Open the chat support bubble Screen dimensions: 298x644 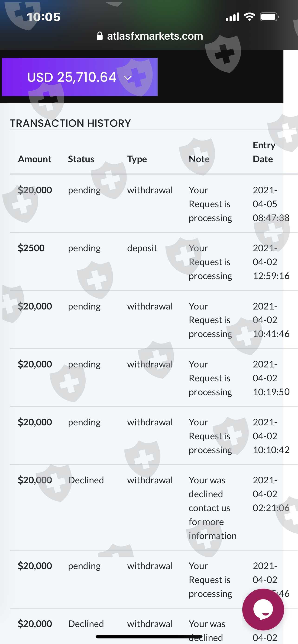coord(263,609)
